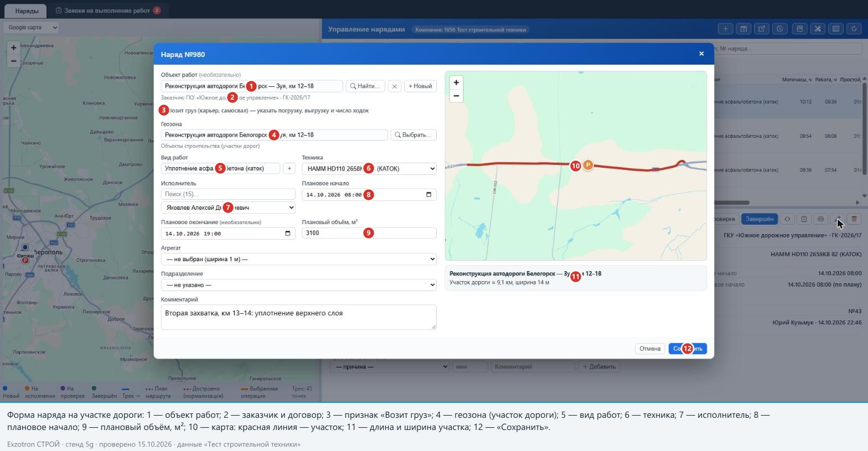Open the calendar picker in Плановое начало
This screenshot has height=451, width=868.
tap(428, 194)
